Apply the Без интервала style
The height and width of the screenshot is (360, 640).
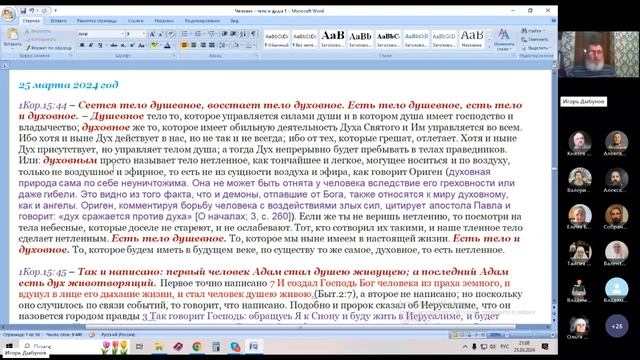304,39
